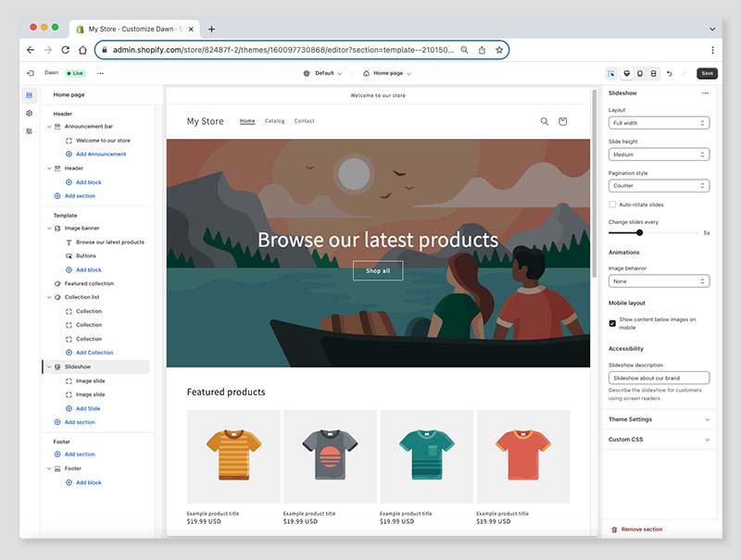Open Slideshow panel three-dot menu
741x560 pixels.
click(705, 93)
